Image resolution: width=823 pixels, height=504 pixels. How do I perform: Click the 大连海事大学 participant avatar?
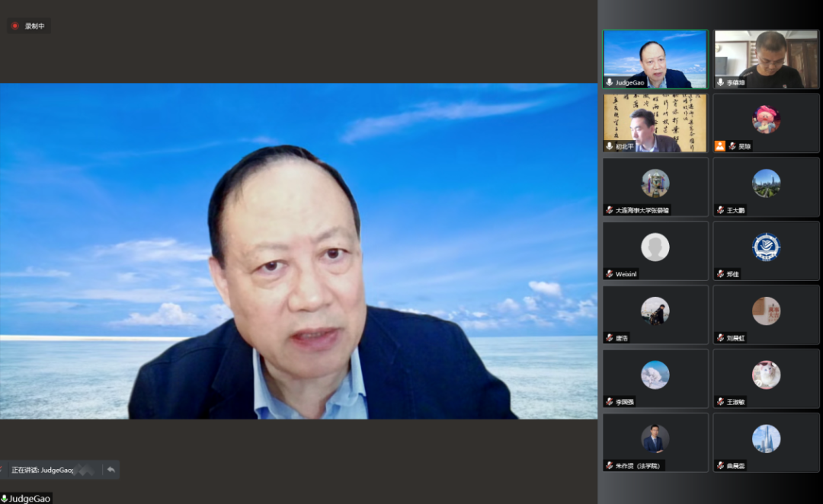655,183
